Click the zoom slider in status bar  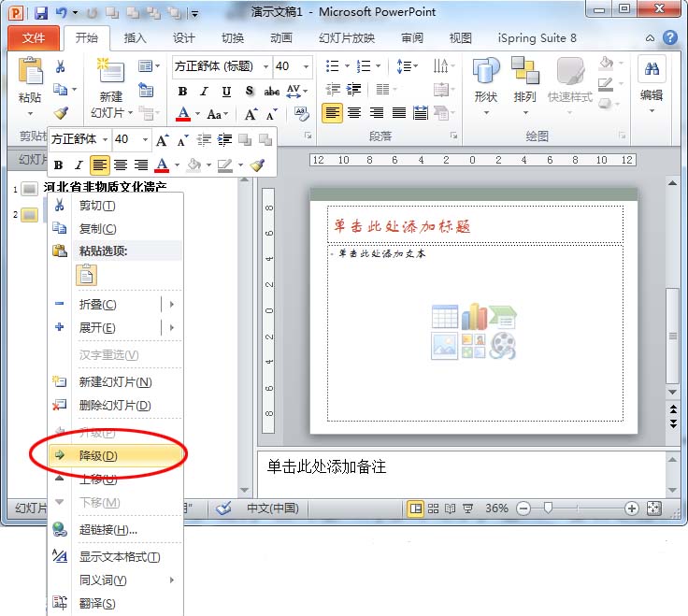tap(548, 509)
